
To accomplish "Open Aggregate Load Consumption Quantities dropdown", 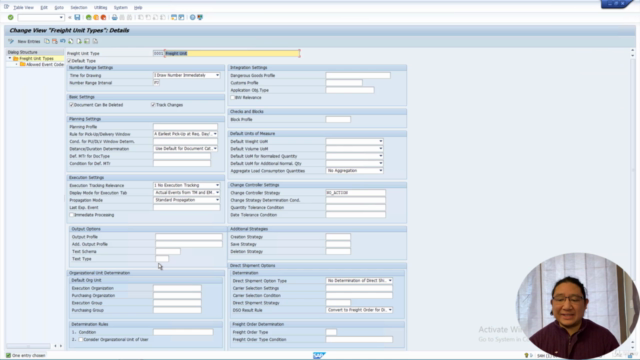I will click(x=381, y=171).
